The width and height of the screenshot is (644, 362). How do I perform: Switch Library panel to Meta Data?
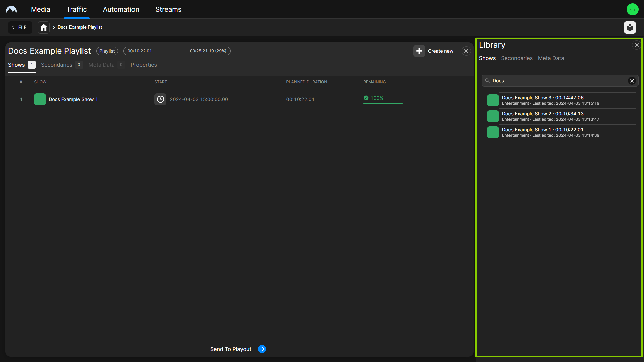click(x=551, y=58)
